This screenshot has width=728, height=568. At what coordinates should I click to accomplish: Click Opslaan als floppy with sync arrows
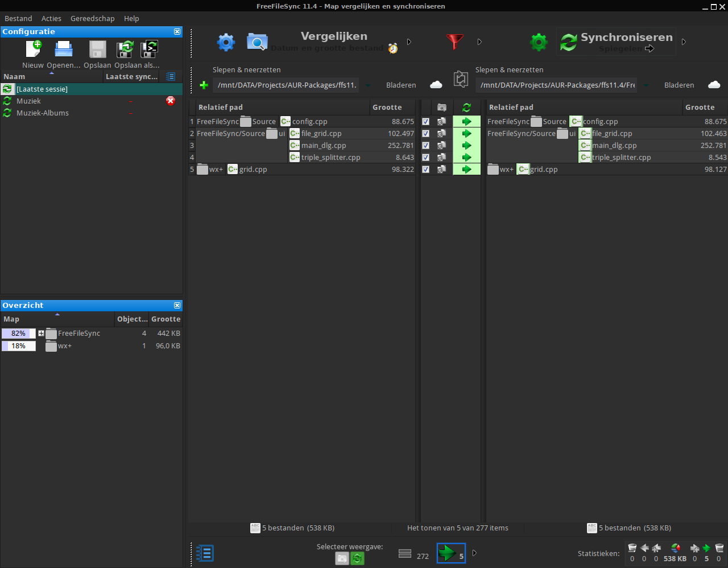125,49
